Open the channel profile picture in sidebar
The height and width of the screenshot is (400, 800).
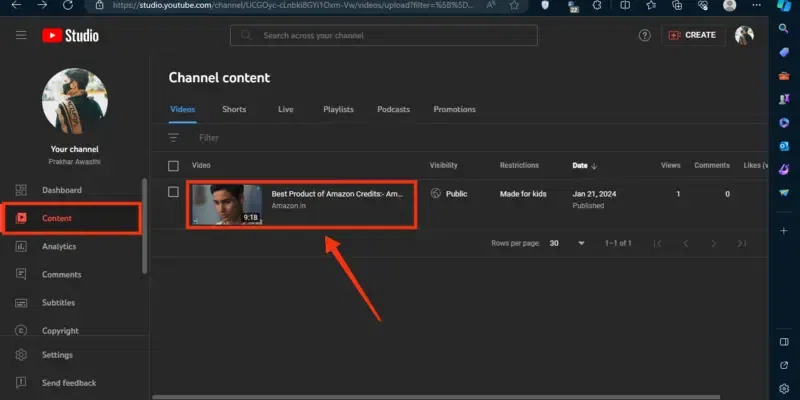(x=74, y=101)
